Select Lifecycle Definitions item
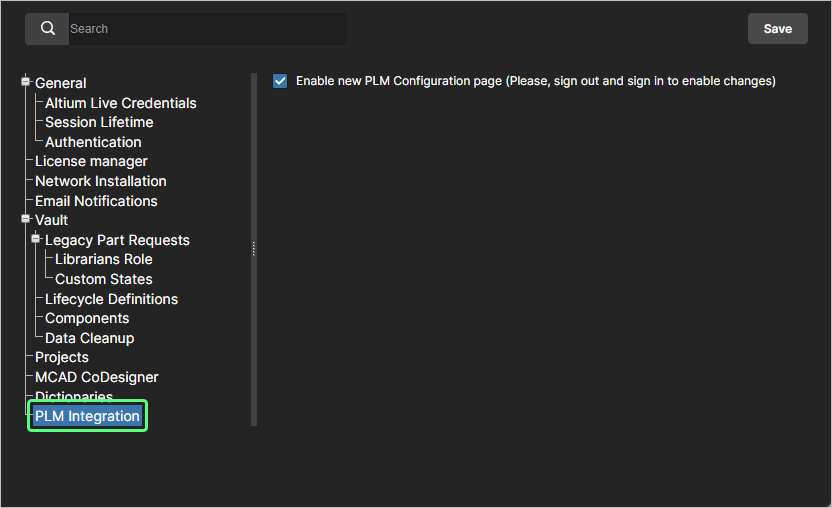The width and height of the screenshot is (832, 508). [111, 299]
